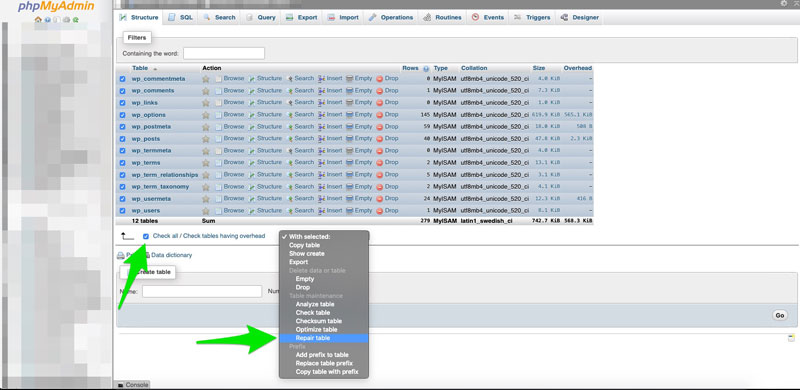Click the Filters legend button
The height and width of the screenshot is (390, 800).
(x=137, y=37)
